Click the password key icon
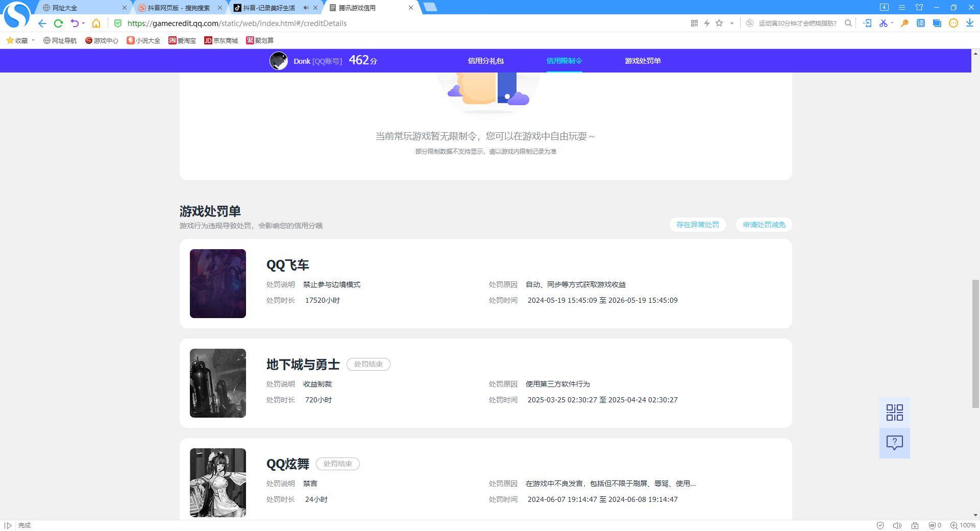The height and width of the screenshot is (531, 980). pos(904,23)
